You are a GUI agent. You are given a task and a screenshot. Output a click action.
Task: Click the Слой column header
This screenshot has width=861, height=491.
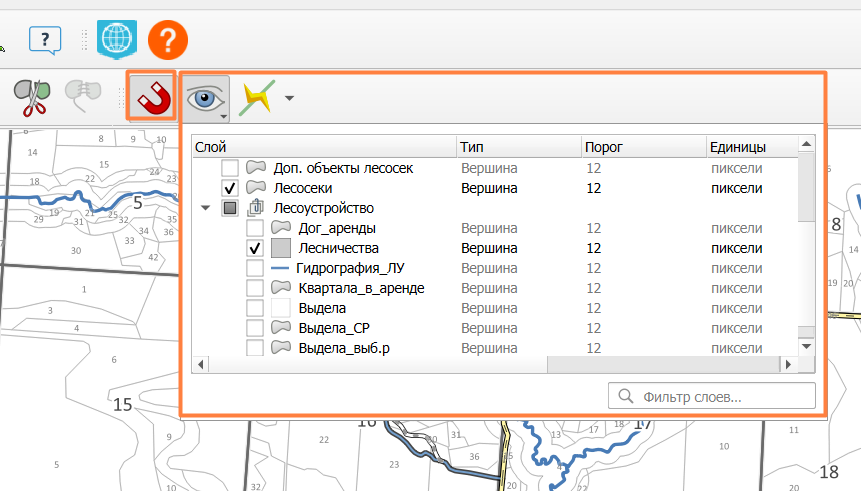[324, 147]
